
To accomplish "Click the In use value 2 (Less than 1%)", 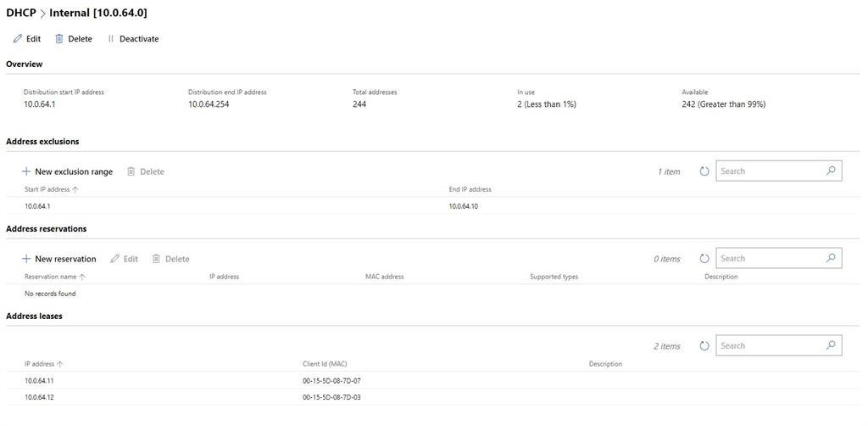I will point(547,104).
